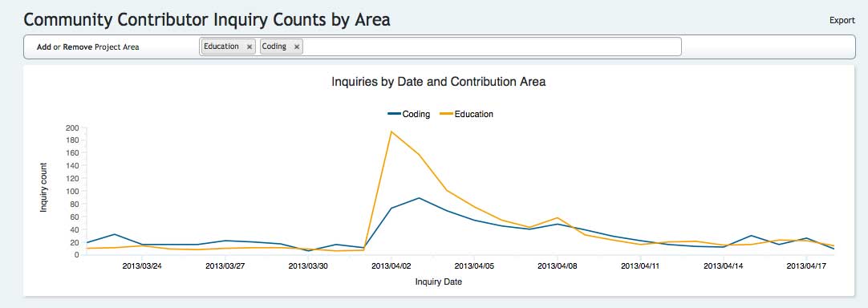Image resolution: width=868 pixels, height=308 pixels.
Task: Toggle the Coding series in the legend
Action: [x=409, y=114]
